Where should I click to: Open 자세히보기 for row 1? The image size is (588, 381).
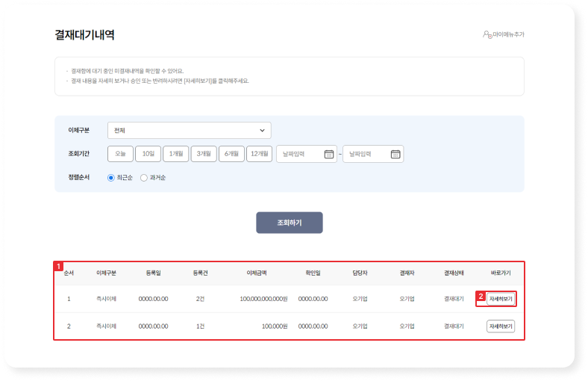[501, 299]
